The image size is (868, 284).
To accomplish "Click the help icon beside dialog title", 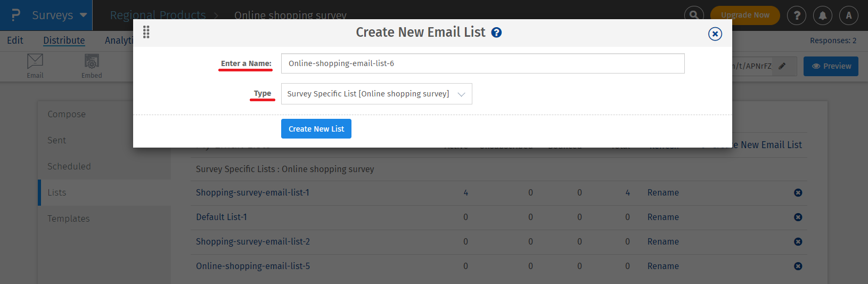I will pyautogui.click(x=496, y=33).
